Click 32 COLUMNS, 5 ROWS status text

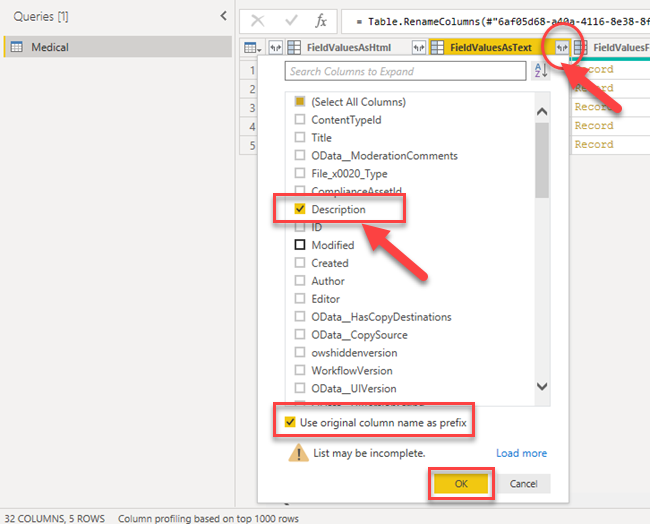55,519
